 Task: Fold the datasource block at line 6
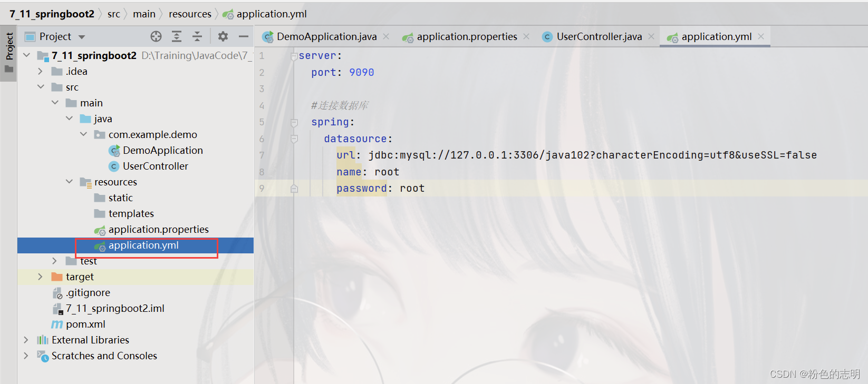coord(294,139)
